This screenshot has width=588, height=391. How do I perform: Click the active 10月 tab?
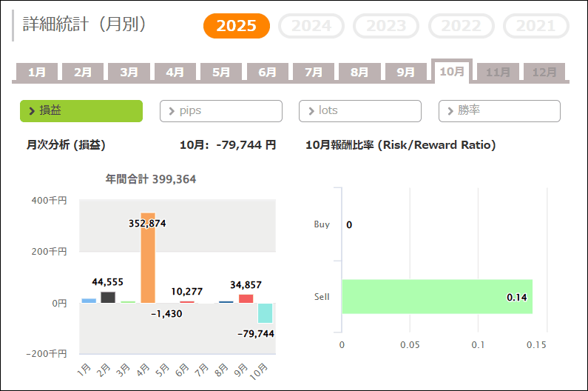(x=451, y=71)
